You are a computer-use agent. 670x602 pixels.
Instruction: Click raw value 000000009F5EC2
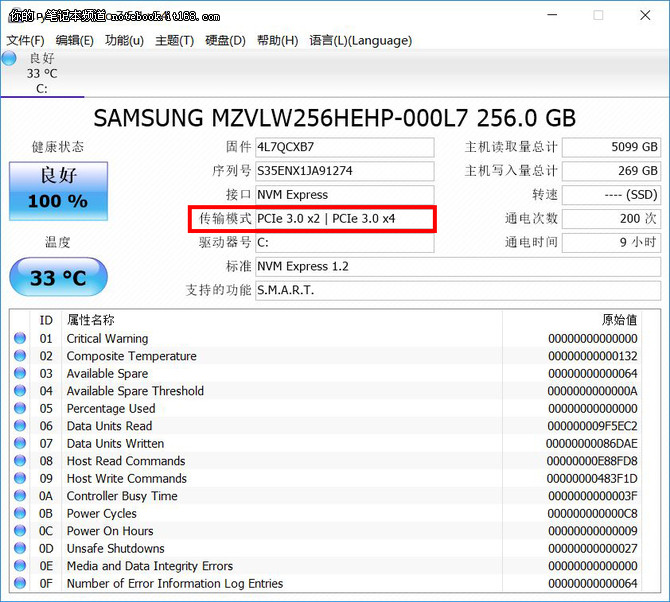592,426
